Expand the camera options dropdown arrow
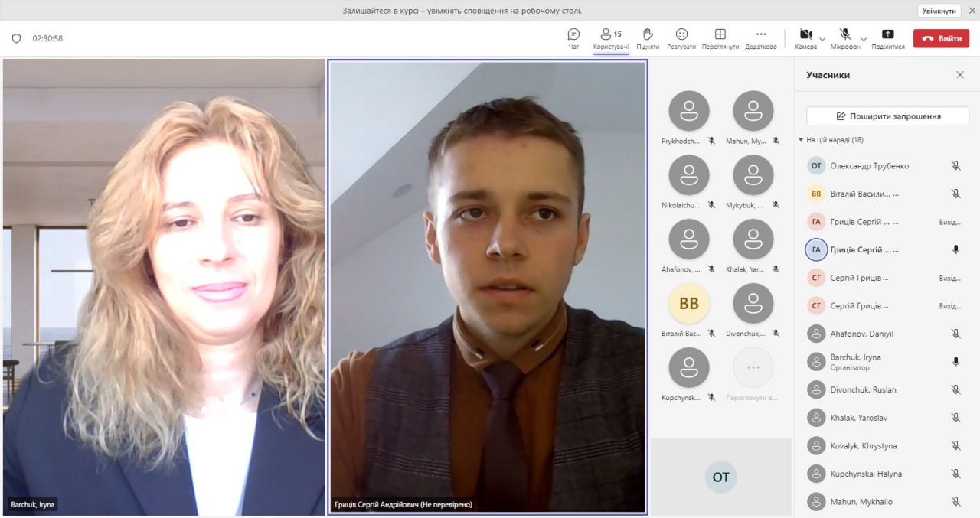980x518 pixels. click(x=822, y=39)
